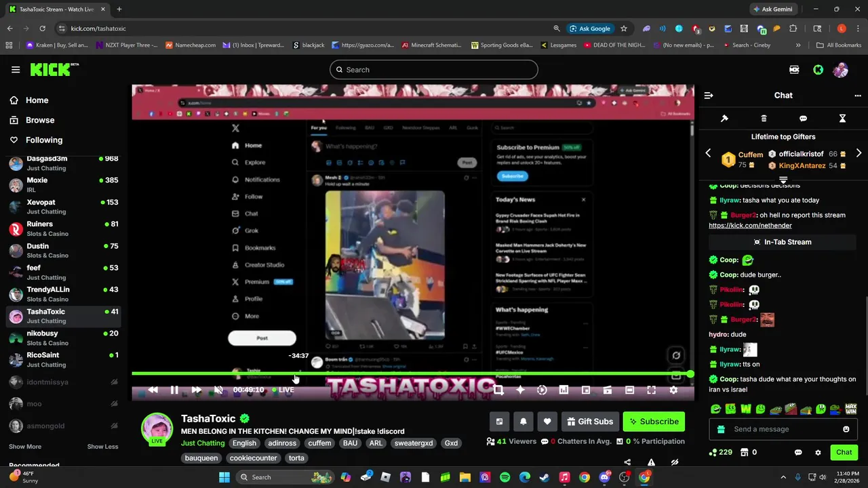The image size is (868, 488).
Task: Toggle theater mode in the player
Action: tap(629, 390)
